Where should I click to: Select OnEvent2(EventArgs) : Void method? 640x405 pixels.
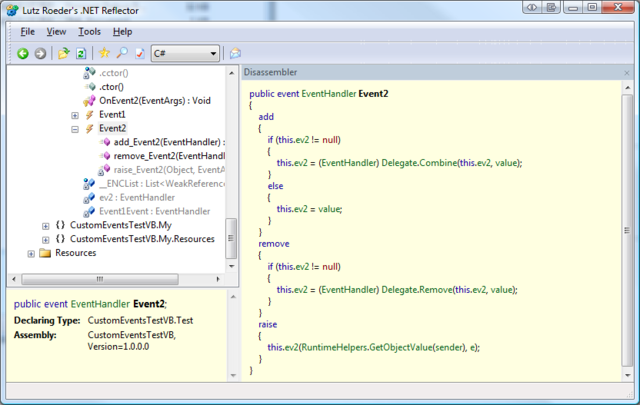click(155, 101)
